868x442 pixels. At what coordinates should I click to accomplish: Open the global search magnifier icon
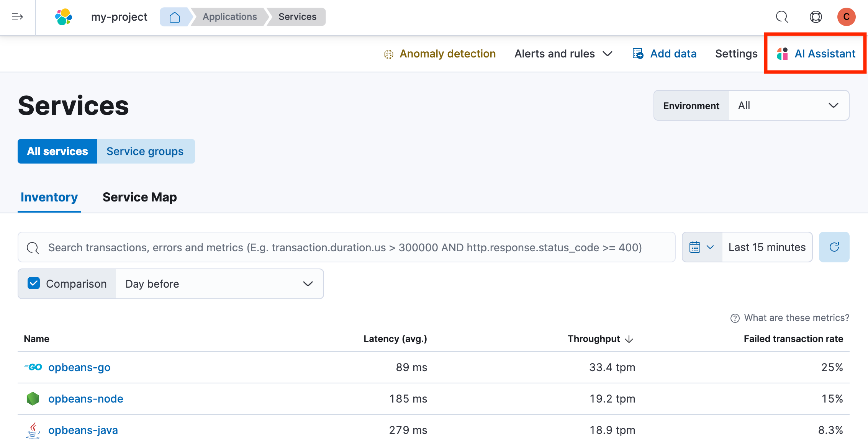click(x=782, y=17)
